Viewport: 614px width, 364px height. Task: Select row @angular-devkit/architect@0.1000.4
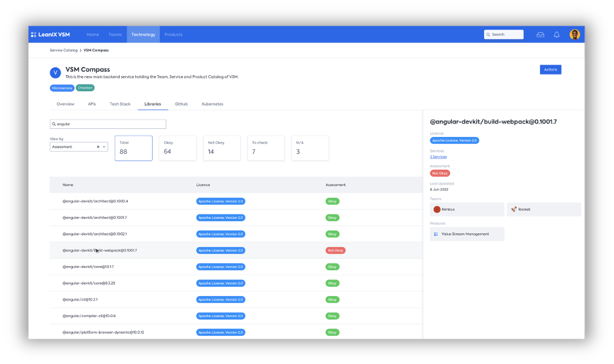pyautogui.click(x=236, y=201)
